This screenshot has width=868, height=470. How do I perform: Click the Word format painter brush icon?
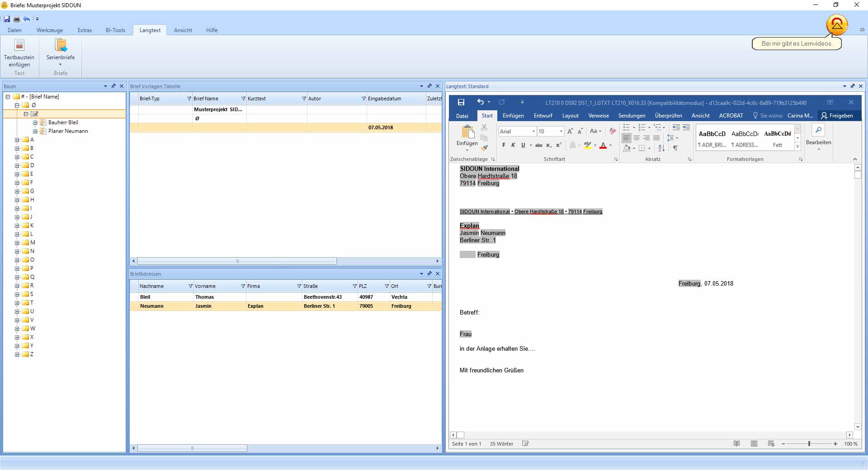(x=484, y=148)
